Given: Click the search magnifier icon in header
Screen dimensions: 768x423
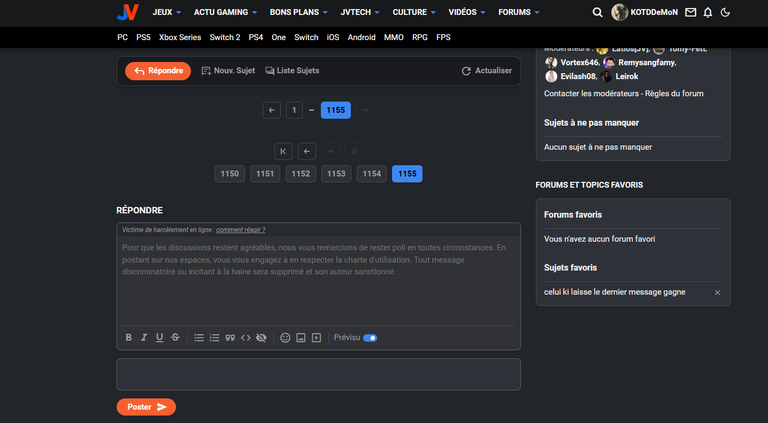Looking at the screenshot, I should coord(597,12).
